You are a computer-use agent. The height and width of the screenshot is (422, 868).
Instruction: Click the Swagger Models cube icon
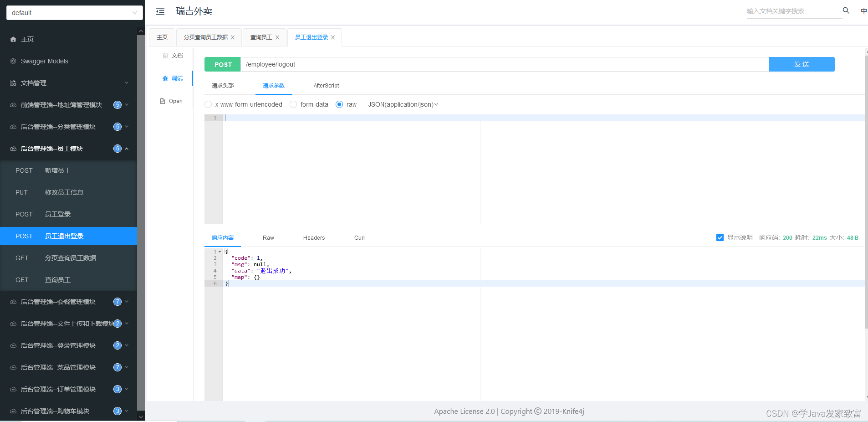[x=13, y=61]
